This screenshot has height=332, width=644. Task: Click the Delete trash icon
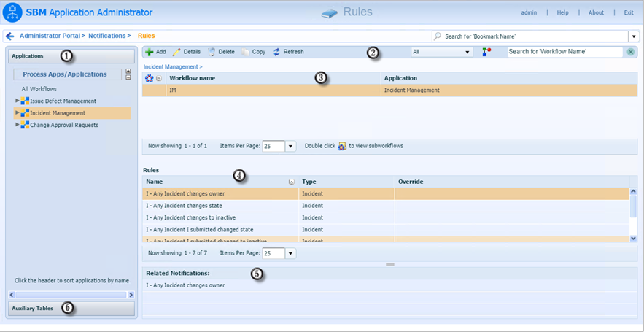[x=212, y=52]
